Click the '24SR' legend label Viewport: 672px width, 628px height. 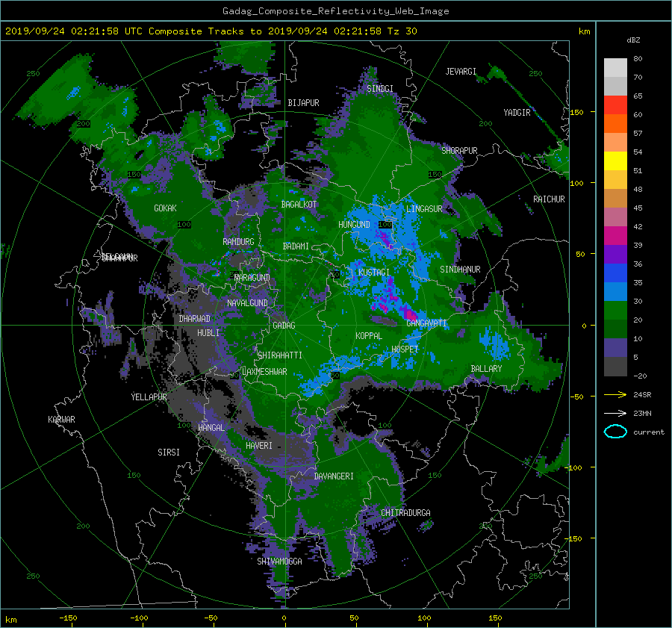point(642,394)
